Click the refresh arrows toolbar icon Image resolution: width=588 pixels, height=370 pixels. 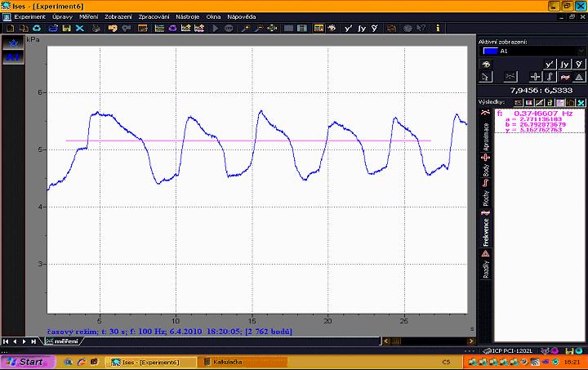click(37, 28)
